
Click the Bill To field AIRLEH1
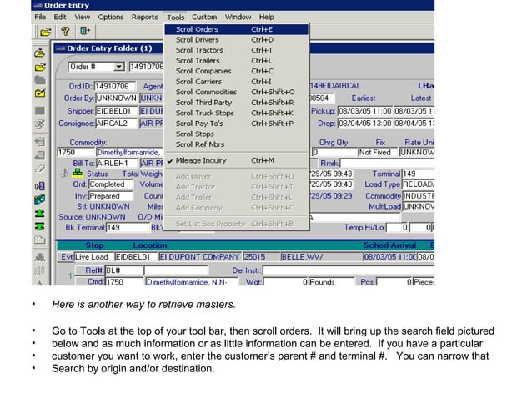[x=117, y=164]
